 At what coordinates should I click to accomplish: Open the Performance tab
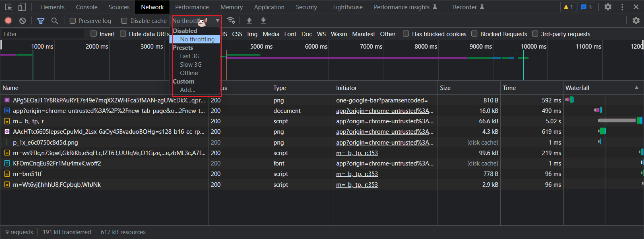(192, 7)
